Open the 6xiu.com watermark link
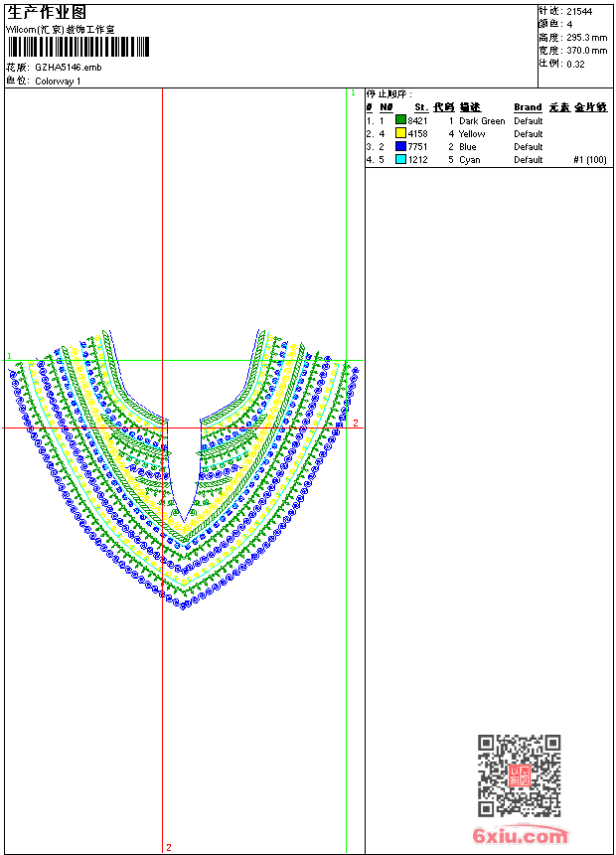This screenshot has height=855, width=616. (x=521, y=836)
